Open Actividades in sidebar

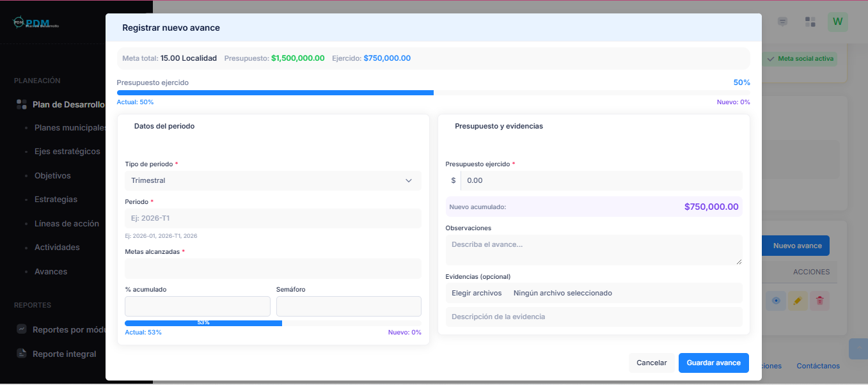(x=57, y=247)
